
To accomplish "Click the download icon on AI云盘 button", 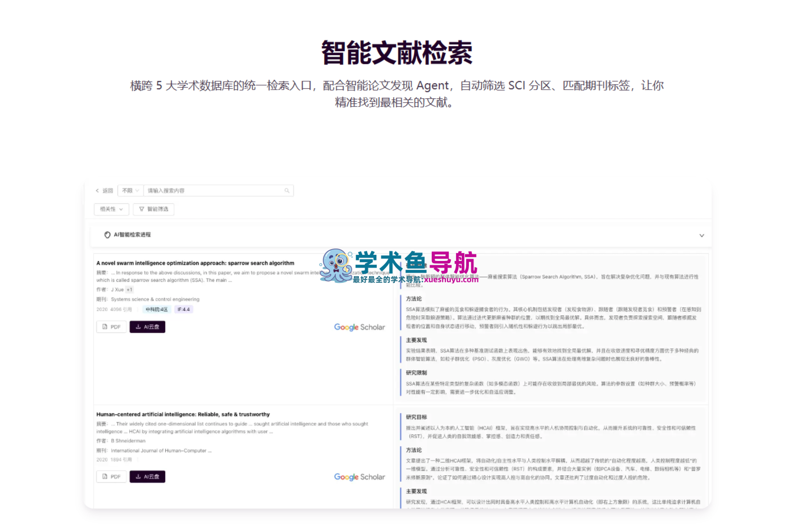I will (138, 326).
